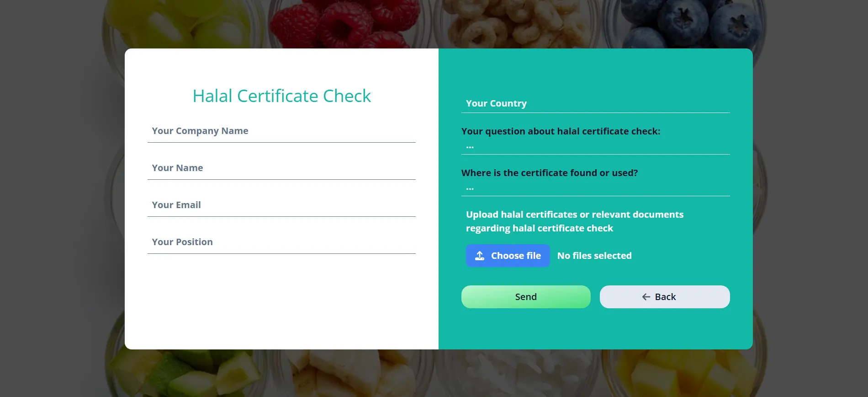Focus the Your Country field
The width and height of the screenshot is (868, 397).
click(x=595, y=104)
